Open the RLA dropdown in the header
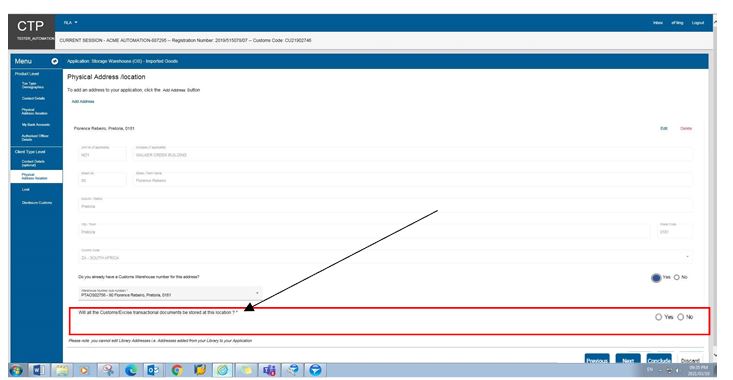The image size is (733, 380). pyautogui.click(x=70, y=22)
